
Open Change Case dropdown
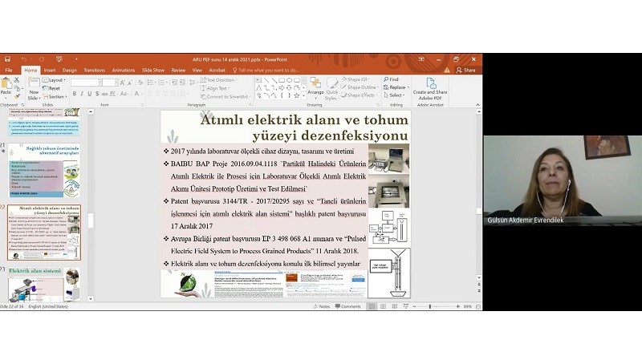(x=124, y=94)
